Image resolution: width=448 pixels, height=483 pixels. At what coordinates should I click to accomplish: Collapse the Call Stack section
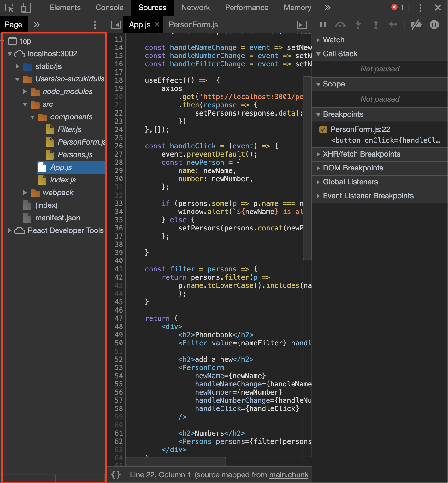340,54
